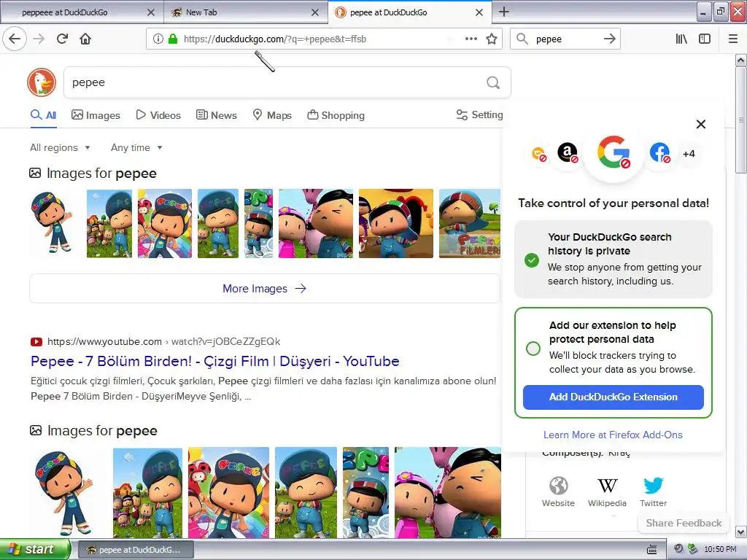Show site information icon in address bar
This screenshot has height=560, width=747.
click(158, 39)
